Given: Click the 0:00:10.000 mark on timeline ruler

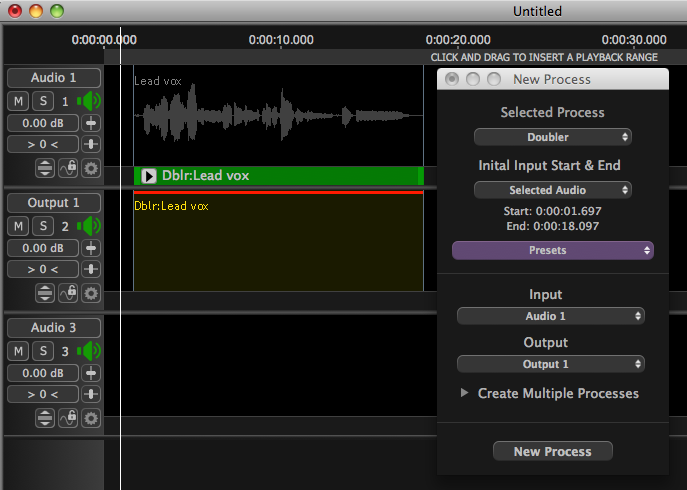Looking at the screenshot, I should click(281, 41).
